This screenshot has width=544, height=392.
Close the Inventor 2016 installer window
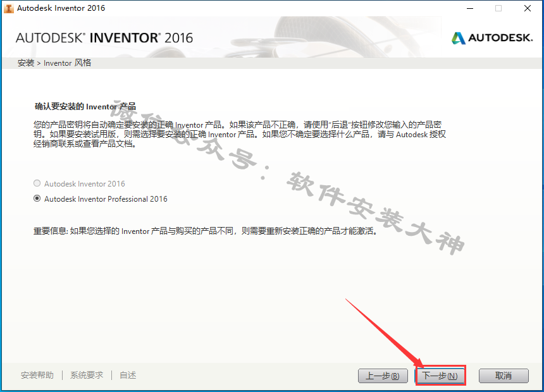tap(528, 8)
